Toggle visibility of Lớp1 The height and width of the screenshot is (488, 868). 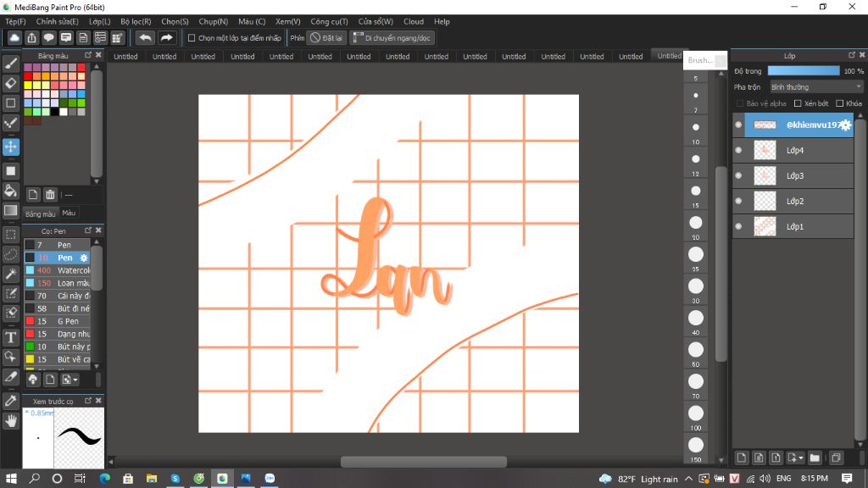pos(738,227)
